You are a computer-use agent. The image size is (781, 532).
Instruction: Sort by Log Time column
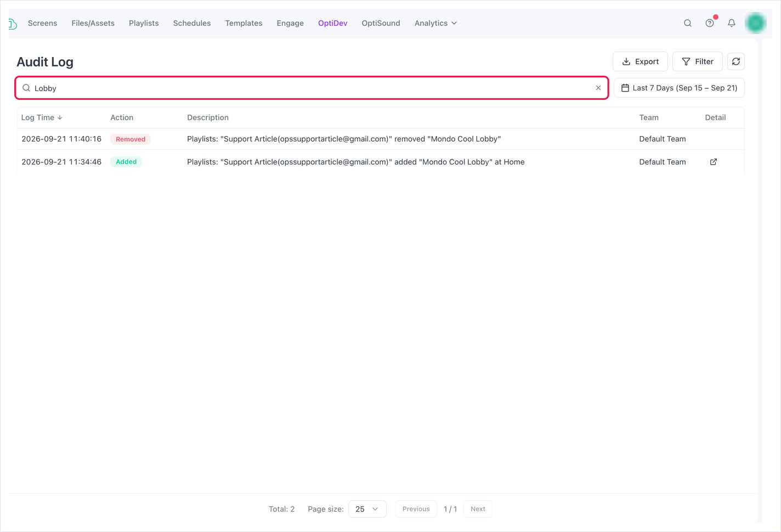42,117
